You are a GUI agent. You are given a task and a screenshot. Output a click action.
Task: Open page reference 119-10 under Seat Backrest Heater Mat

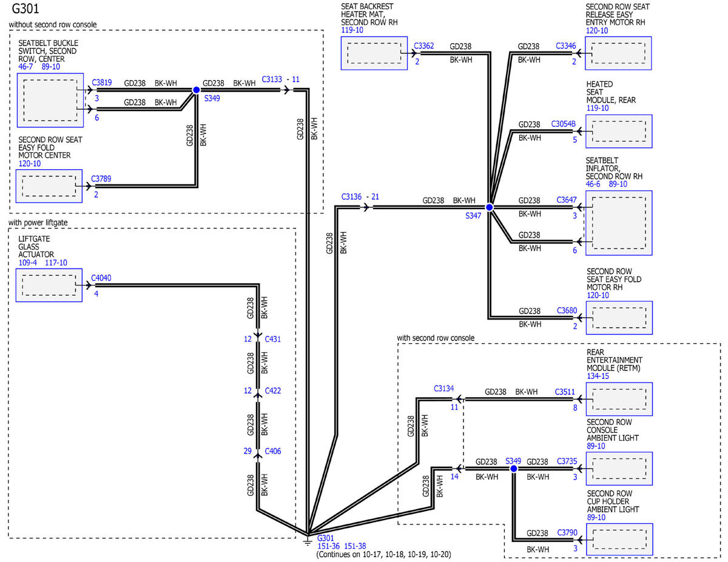(x=352, y=30)
